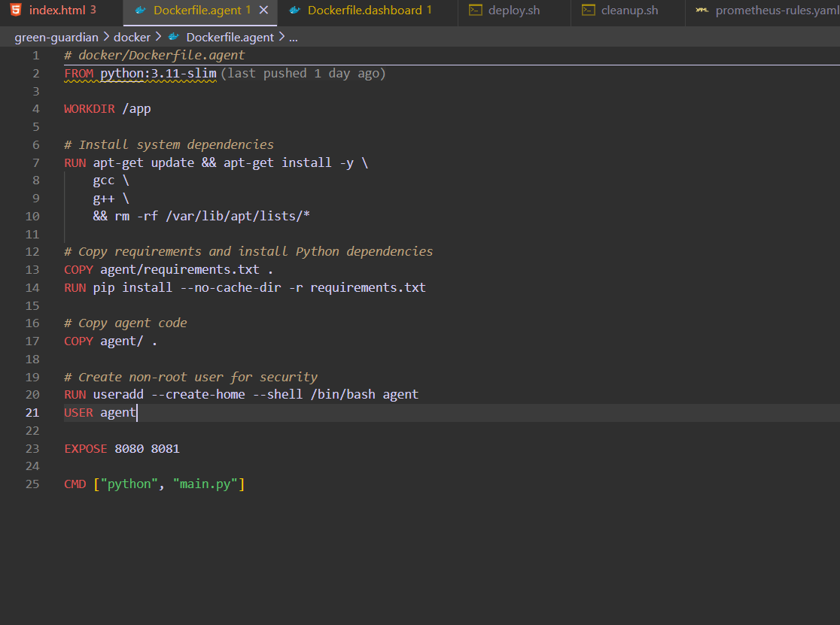840x625 pixels.
Task: Click the '# docker/Dockerfile.agent' comment
Action: coord(154,55)
